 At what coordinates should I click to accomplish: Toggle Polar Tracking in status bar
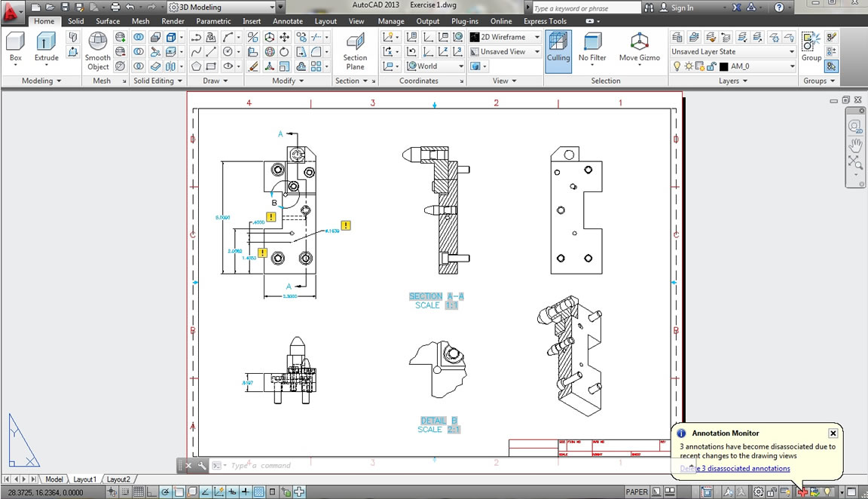(x=165, y=491)
